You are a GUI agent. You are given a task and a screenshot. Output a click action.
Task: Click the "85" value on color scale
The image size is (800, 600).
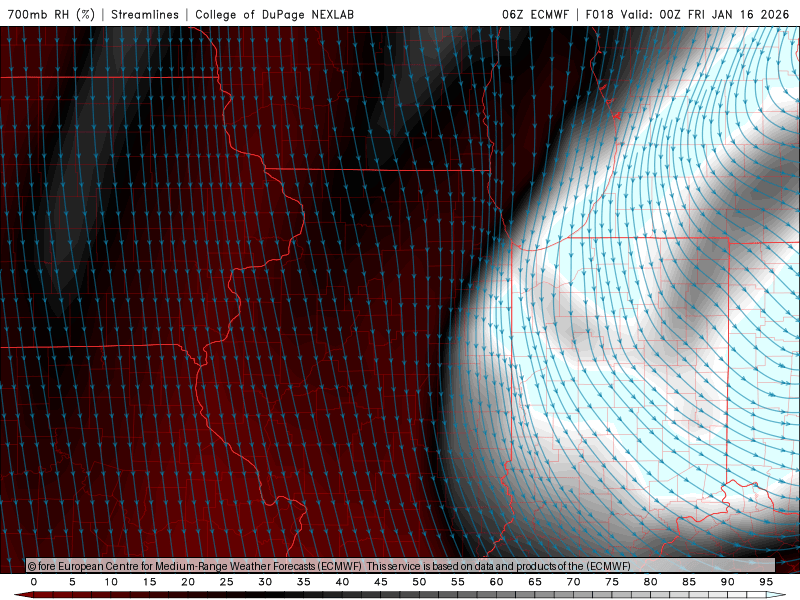(x=689, y=582)
